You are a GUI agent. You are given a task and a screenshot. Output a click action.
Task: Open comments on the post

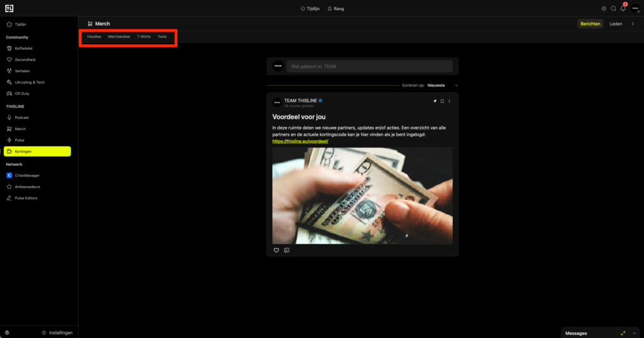coord(287,250)
